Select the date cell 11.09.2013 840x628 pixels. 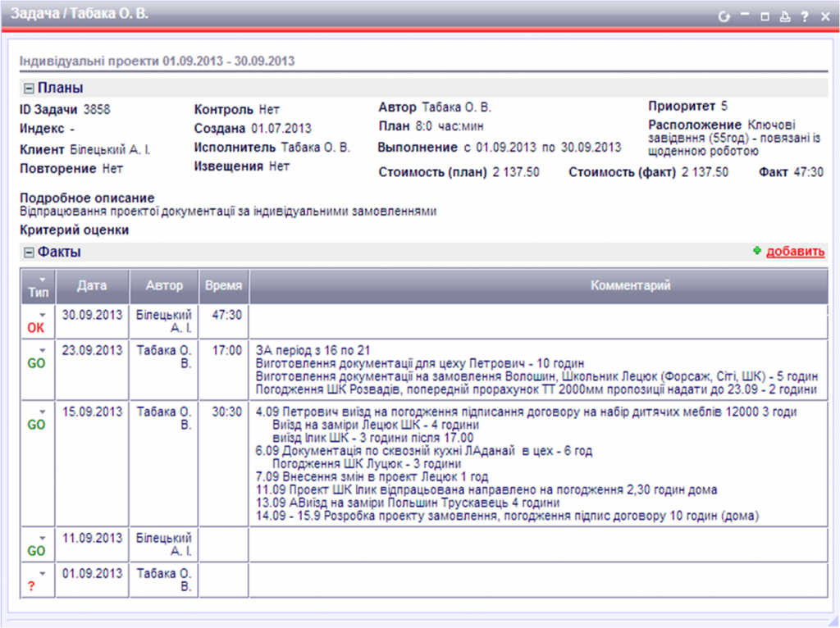[92, 538]
